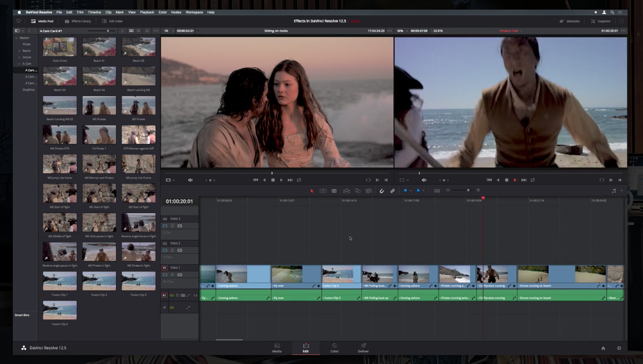Mute the source viewer audio speaker
Screen dimensions: 643x364
190,180
